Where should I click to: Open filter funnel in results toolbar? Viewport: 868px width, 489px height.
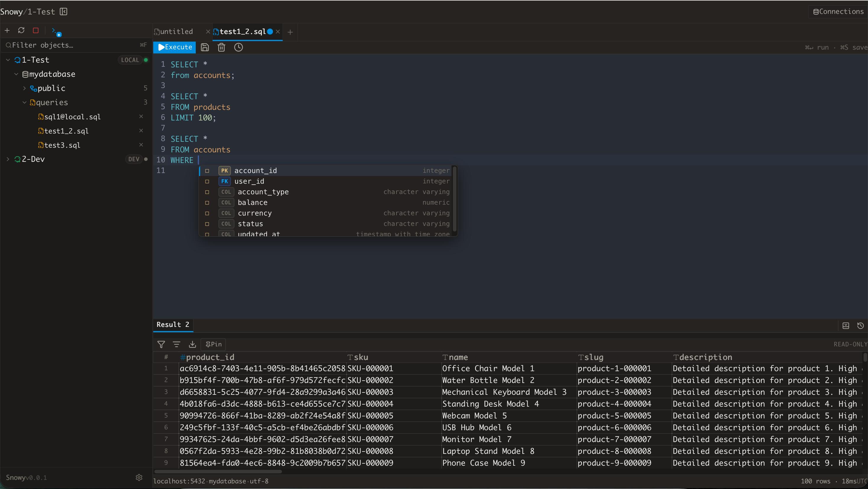161,344
